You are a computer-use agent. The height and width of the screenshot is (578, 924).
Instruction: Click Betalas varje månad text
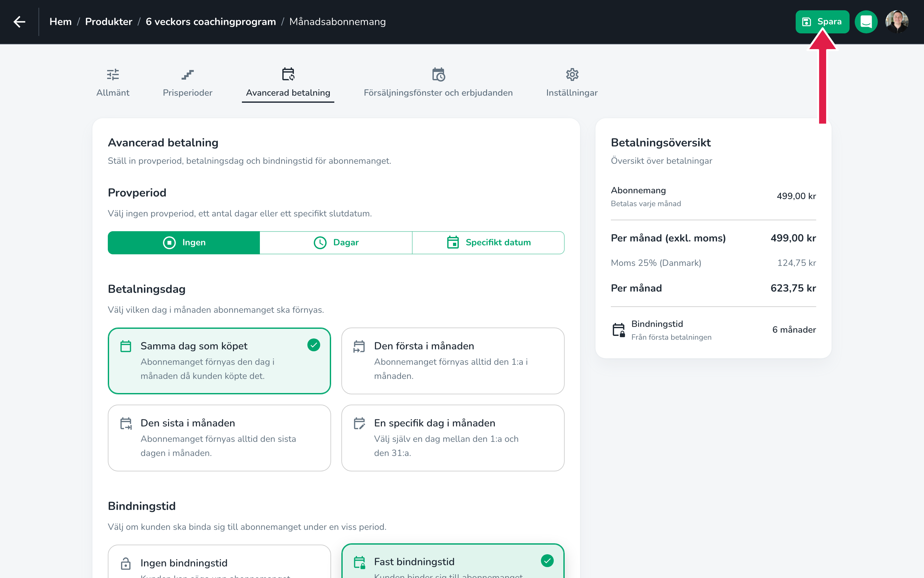646,204
